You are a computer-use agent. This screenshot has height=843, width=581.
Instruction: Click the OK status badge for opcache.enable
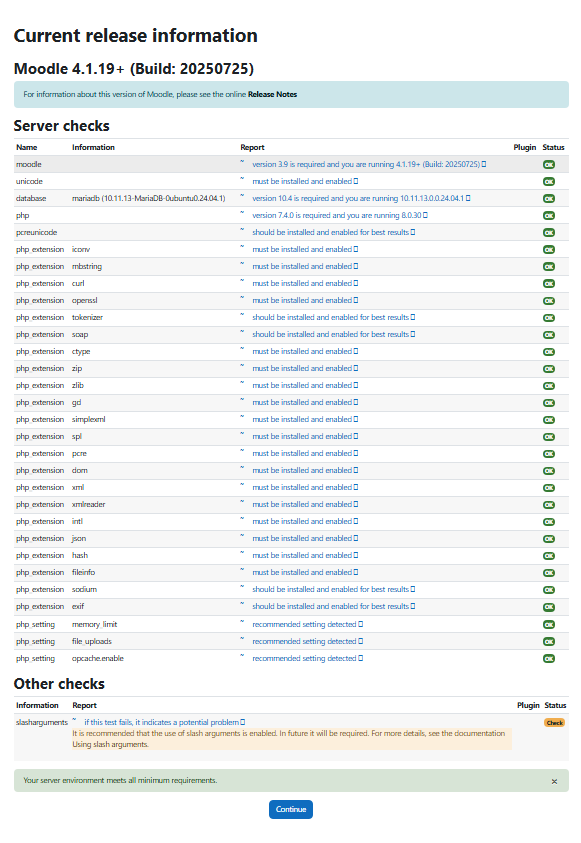[x=549, y=659]
